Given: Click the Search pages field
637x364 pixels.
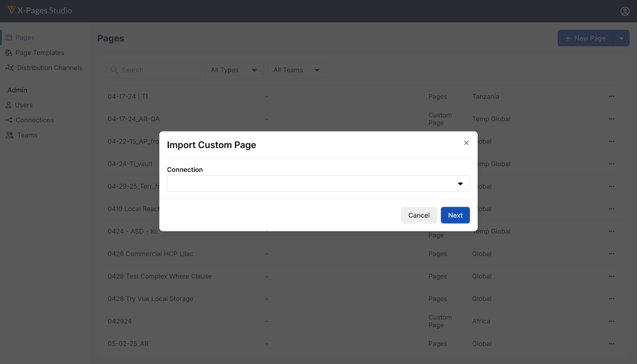Looking at the screenshot, I should 153,70.
